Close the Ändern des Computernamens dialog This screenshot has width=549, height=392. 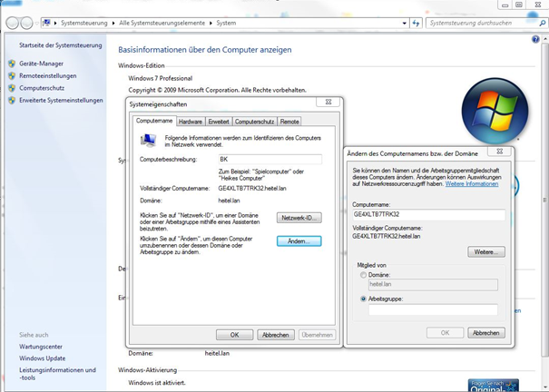click(500, 152)
